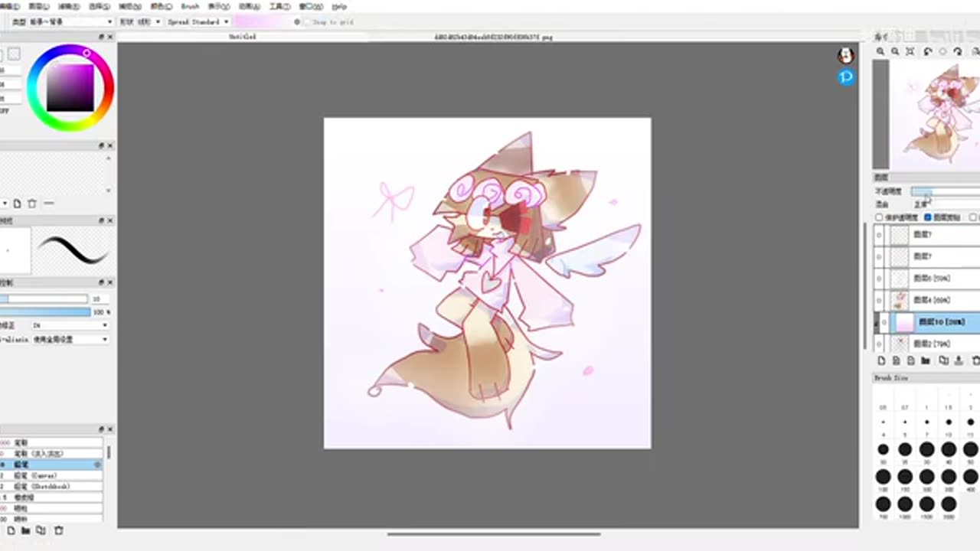Adjust the brush size slider

tap(44, 298)
